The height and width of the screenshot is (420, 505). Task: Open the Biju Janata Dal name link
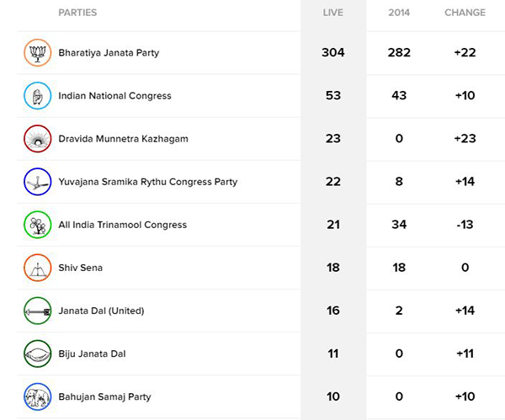tap(92, 354)
